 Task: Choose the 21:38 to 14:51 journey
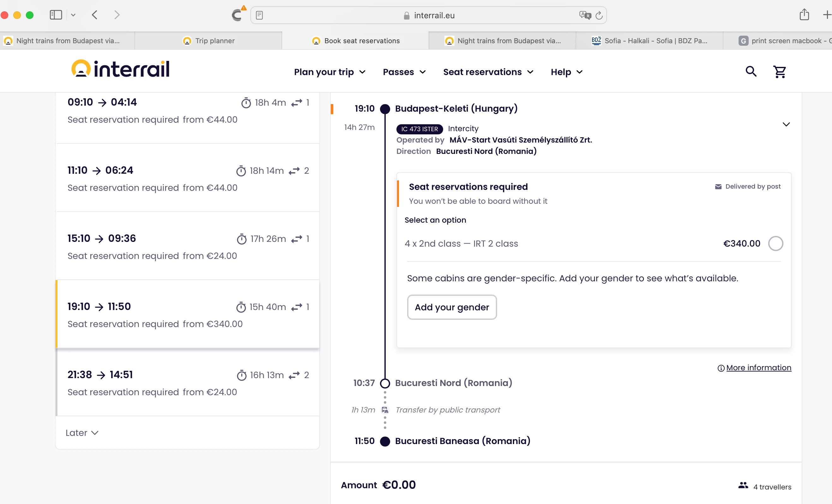188,383
